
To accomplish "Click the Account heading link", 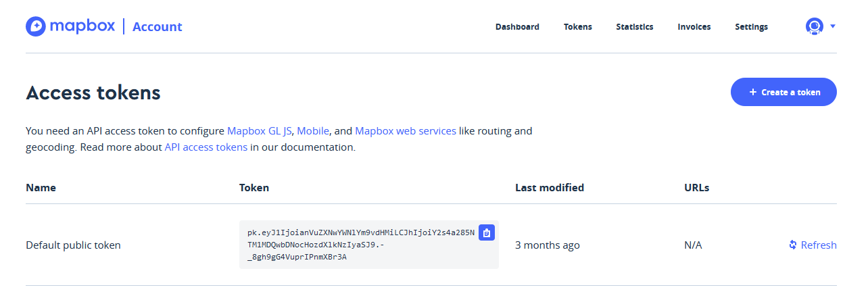I will click(157, 27).
